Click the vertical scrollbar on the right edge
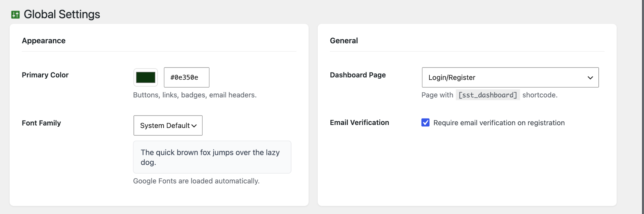Image resolution: width=644 pixels, height=214 pixels. pos(642,107)
